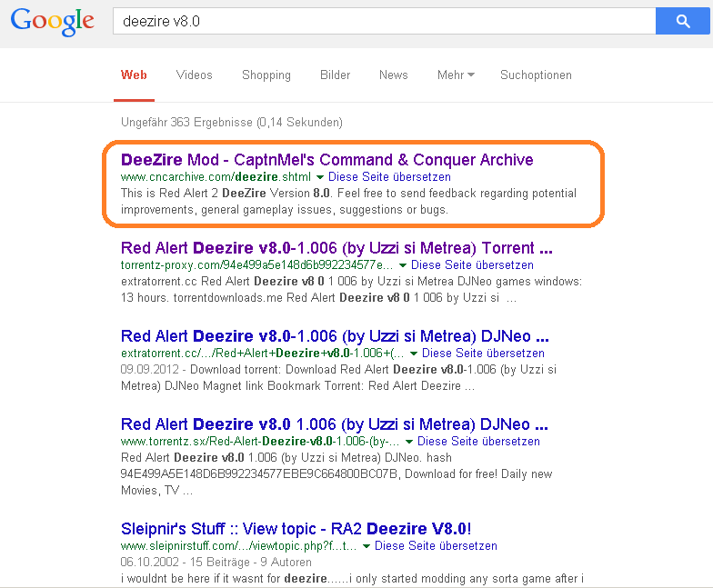Click the www.torrentz.sx green URL text
Viewport: 713px width, 588px height.
pos(260,442)
